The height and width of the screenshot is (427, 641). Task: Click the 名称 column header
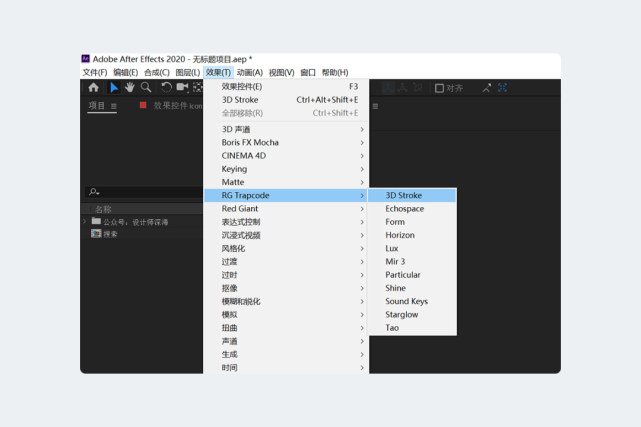[103, 209]
